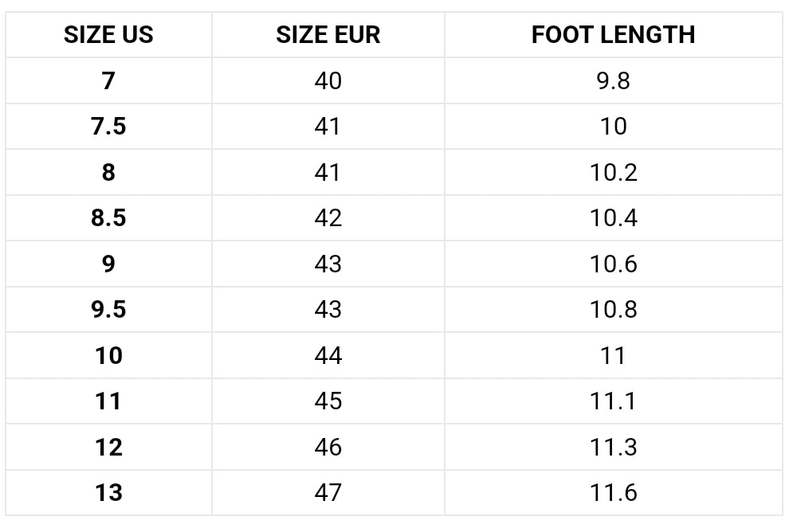
Task: Click the 11.3 foot length value
Action: click(613, 447)
